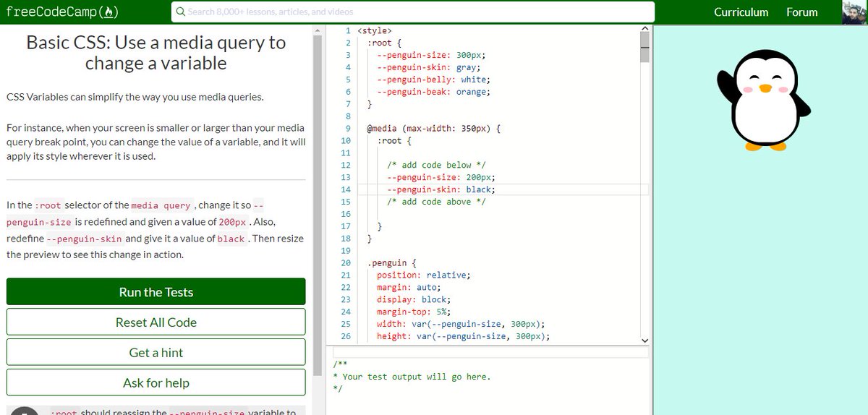The height and width of the screenshot is (415, 868).
Task: Open the user profile avatar
Action: (854, 12)
